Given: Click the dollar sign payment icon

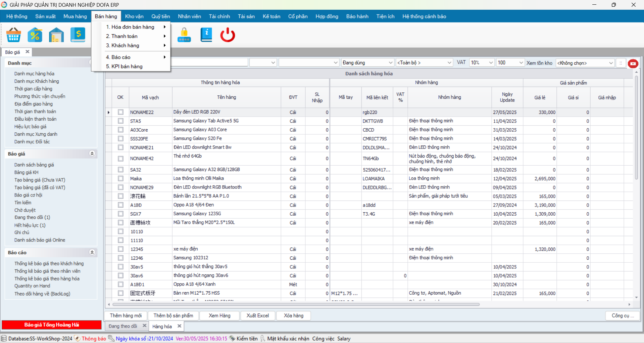Looking at the screenshot, I should pos(78,35).
